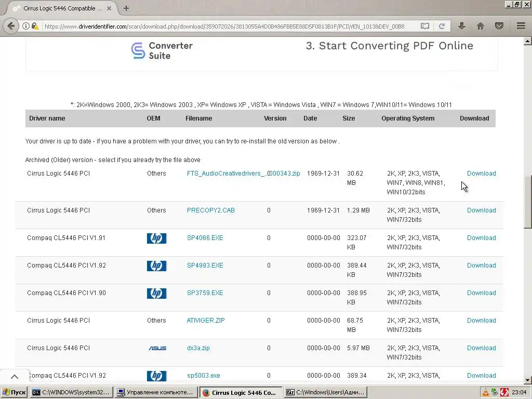The width and height of the screenshot is (532, 399).
Task: Click Compaq CL5446 PCI V1.91 text
Action: click(x=66, y=238)
